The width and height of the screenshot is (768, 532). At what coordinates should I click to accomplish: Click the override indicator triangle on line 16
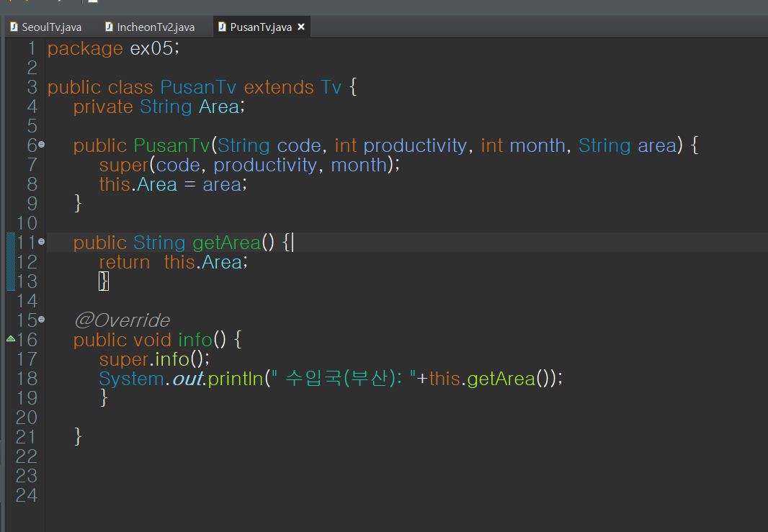[x=11, y=338]
